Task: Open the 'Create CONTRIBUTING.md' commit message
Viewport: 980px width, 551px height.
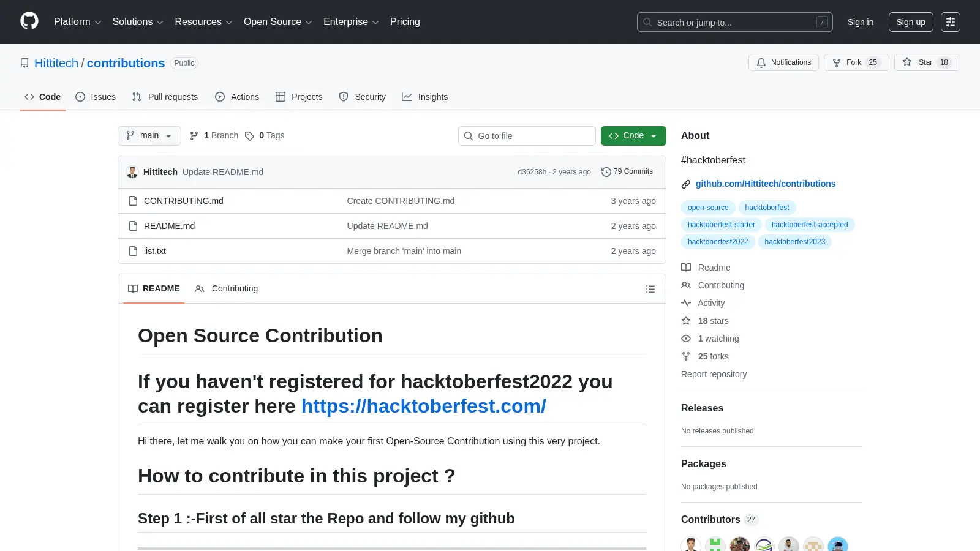Action: (x=401, y=201)
